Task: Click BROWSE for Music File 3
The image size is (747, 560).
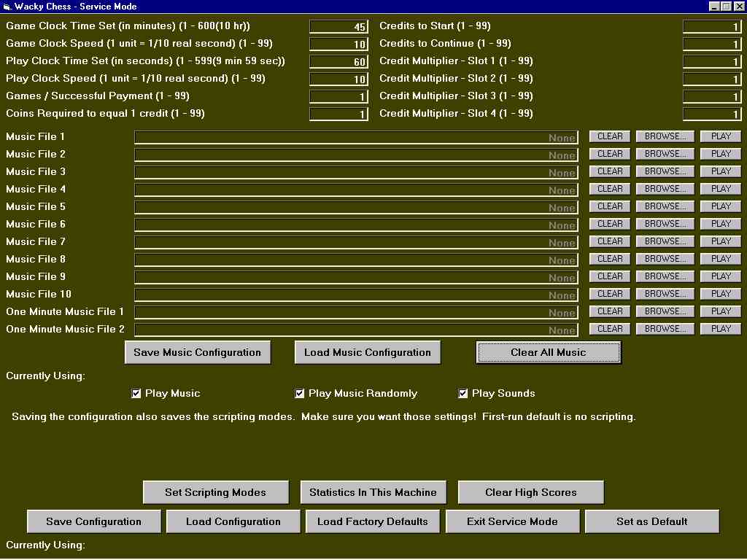Action: click(665, 171)
